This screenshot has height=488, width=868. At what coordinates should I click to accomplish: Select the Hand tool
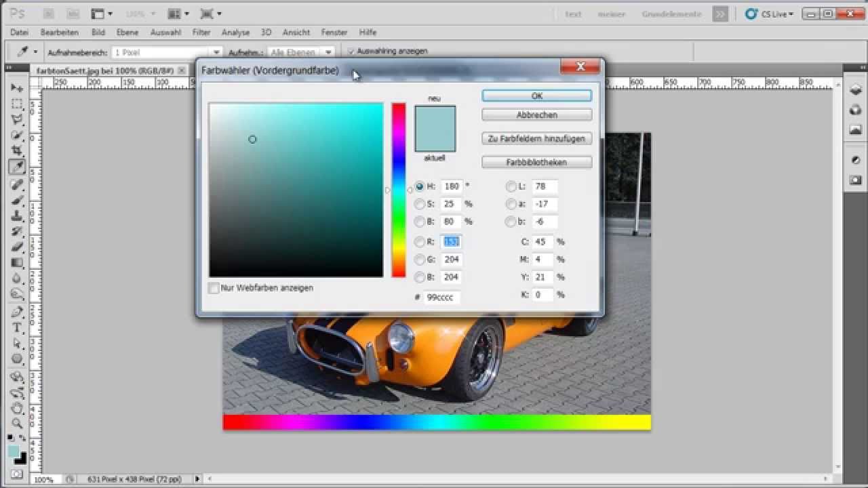(17, 408)
